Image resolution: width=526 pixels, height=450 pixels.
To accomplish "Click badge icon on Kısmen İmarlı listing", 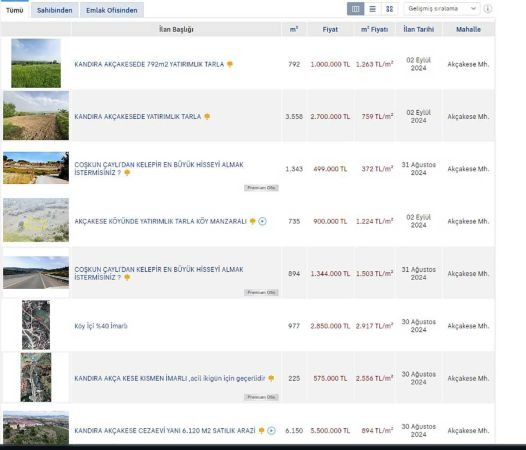I will (x=271, y=378).
